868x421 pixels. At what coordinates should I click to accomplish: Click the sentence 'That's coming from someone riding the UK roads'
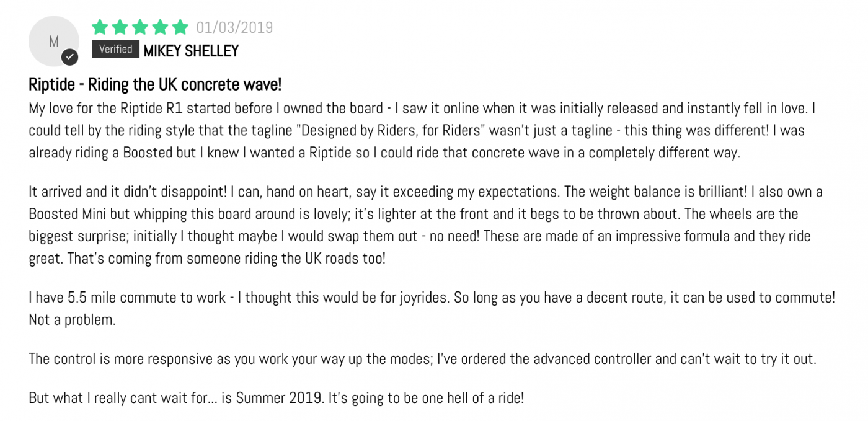point(226,258)
